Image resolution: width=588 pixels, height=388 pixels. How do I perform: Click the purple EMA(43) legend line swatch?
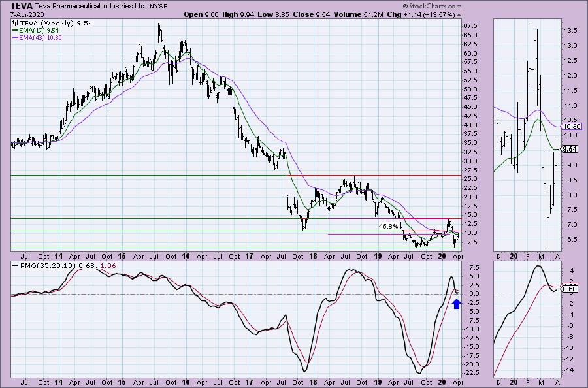point(16,38)
